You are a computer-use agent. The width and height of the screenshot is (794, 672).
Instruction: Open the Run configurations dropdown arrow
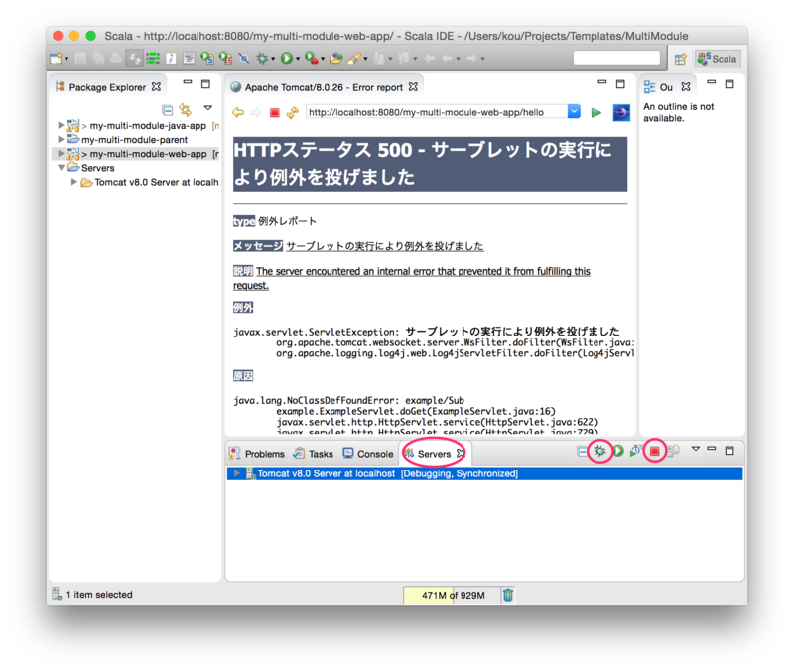click(297, 59)
